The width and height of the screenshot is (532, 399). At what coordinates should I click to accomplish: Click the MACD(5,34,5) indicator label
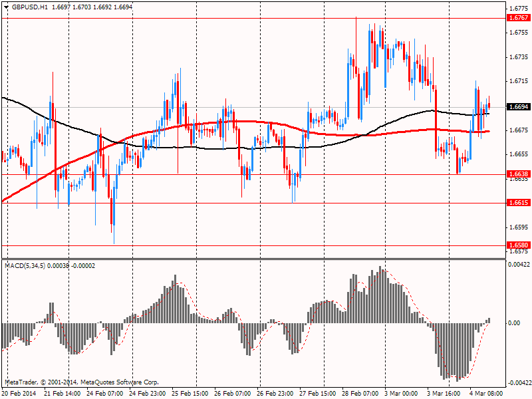point(25,266)
